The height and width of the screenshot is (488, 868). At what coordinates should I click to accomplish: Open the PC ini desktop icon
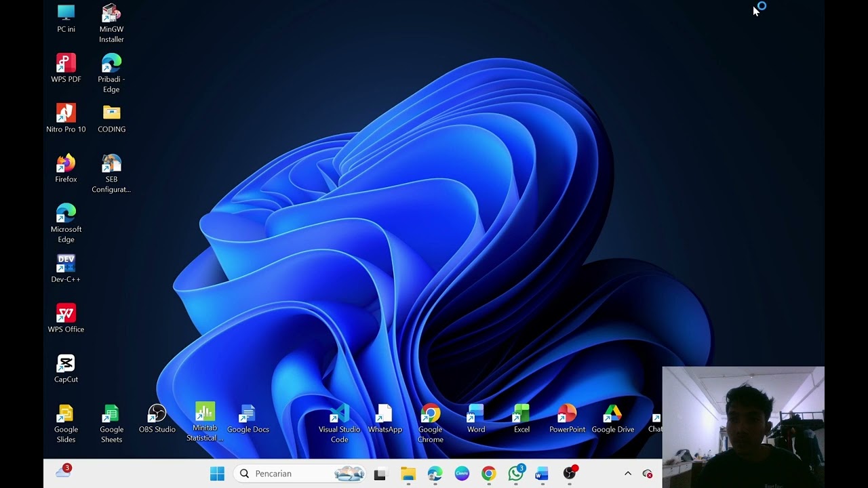[x=66, y=18]
